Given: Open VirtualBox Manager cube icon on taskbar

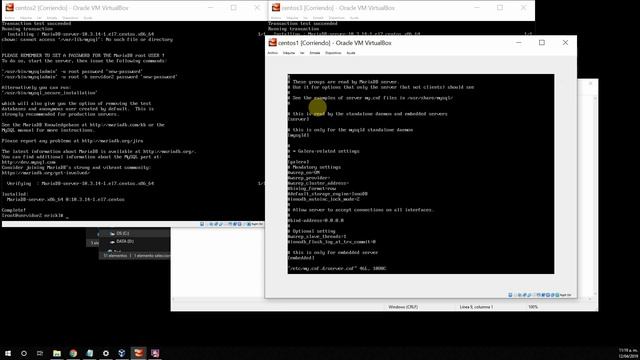Looking at the screenshot, I should tap(122, 353).
